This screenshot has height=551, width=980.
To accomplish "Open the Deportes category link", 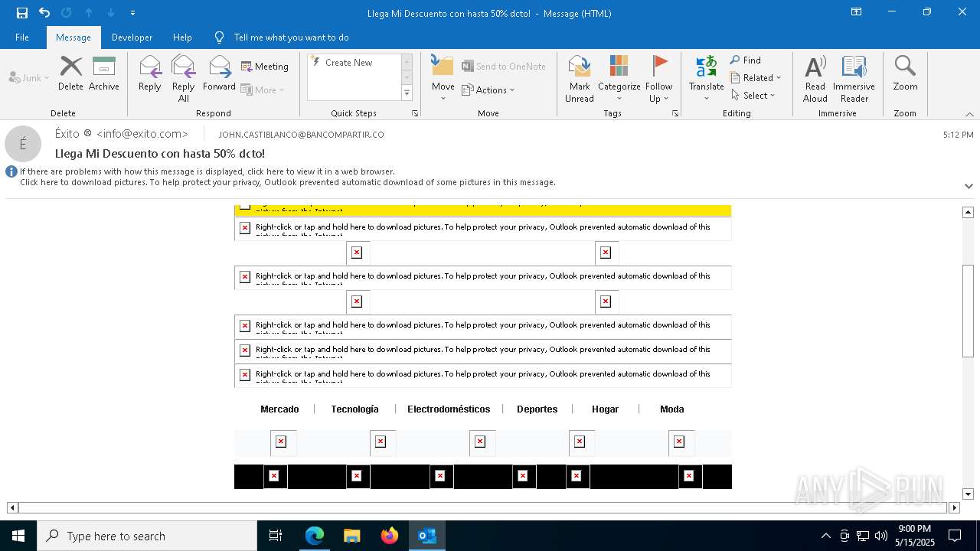I will (x=537, y=409).
